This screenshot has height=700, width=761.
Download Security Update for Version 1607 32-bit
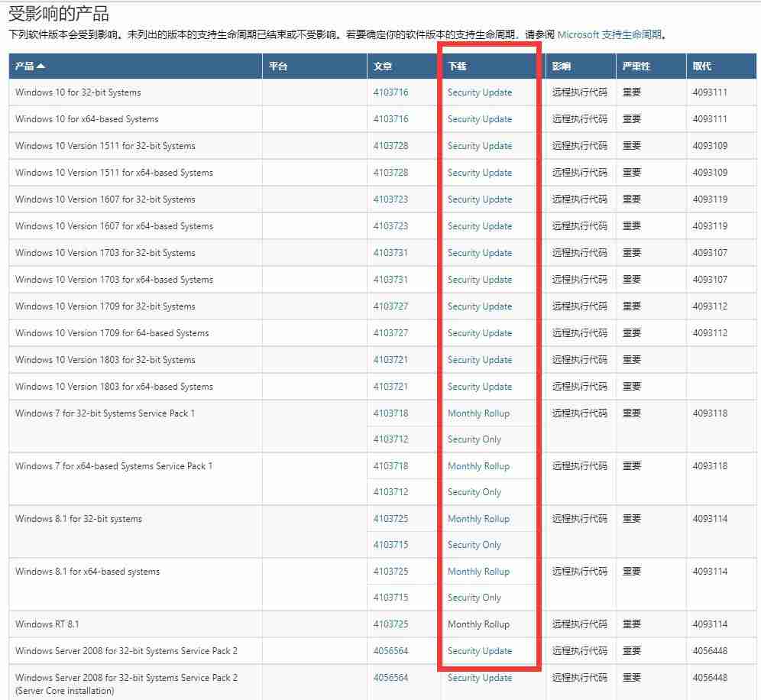coord(480,199)
